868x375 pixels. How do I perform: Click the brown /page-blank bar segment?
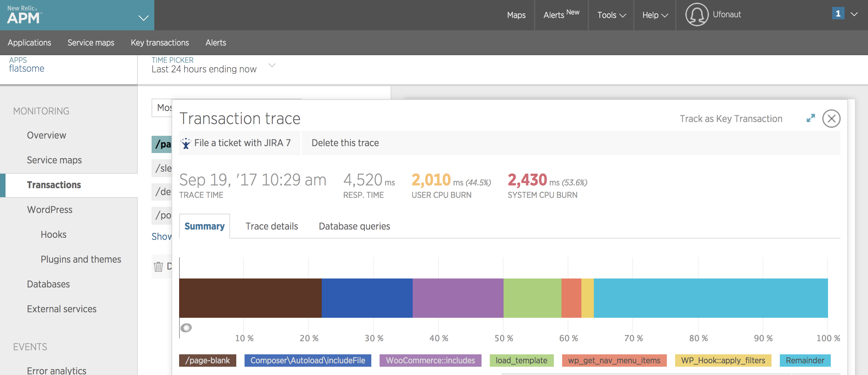click(250, 298)
